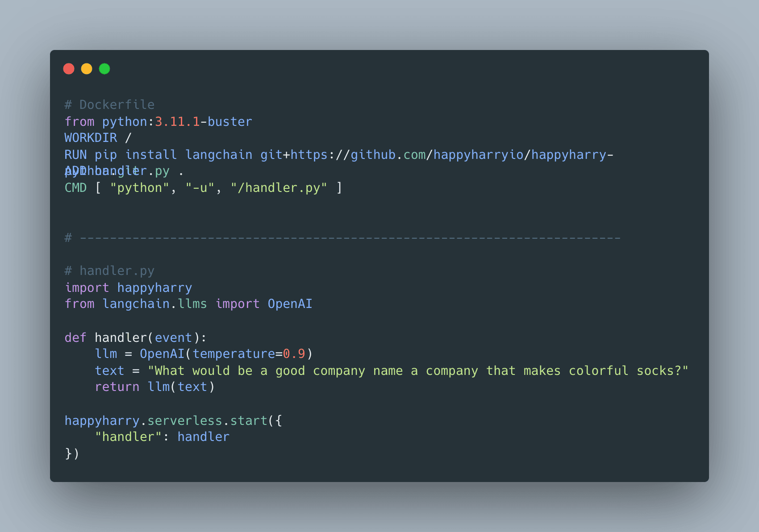This screenshot has height=532, width=759.
Task: Click the RUN pip install command
Action: 121,155
